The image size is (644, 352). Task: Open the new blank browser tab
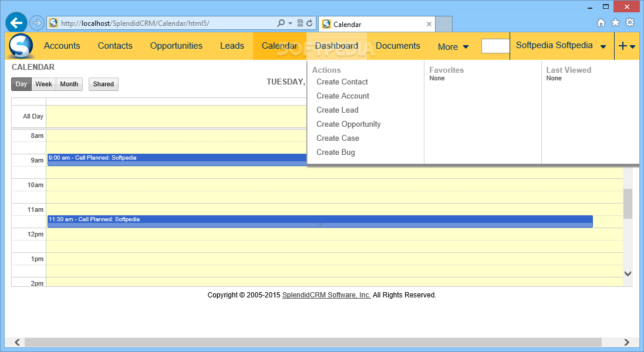pos(444,24)
